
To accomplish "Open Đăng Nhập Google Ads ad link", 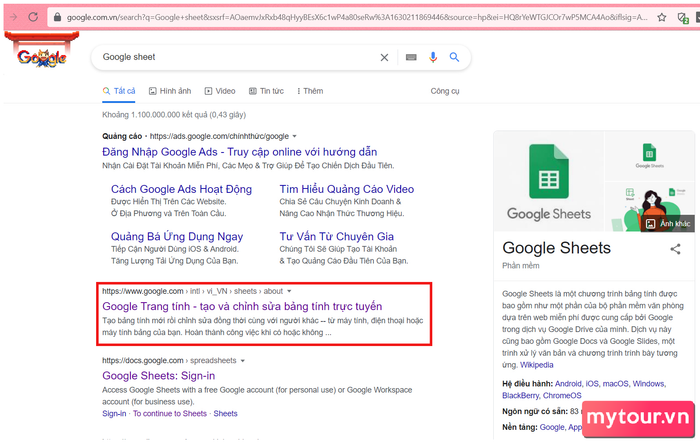I will tap(239, 152).
